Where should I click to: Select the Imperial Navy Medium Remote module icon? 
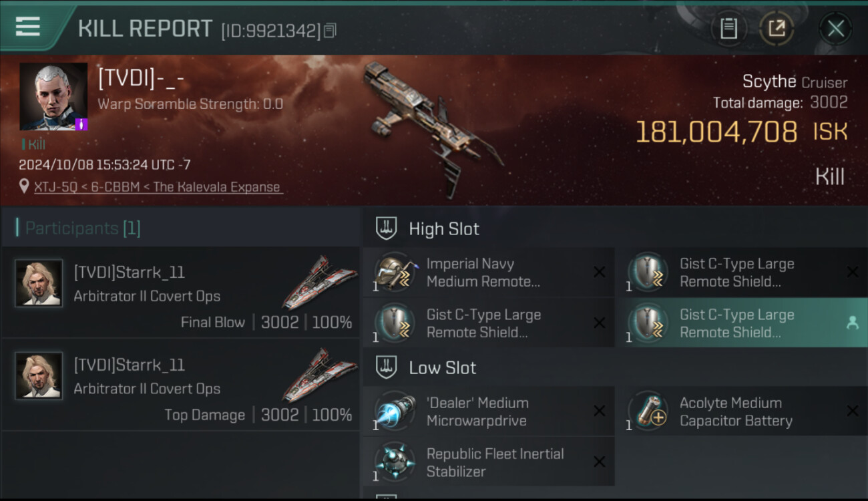point(395,273)
